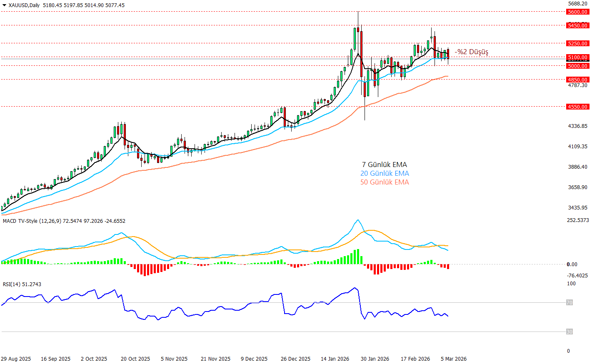Click the 4550.00 price level tag
The image size is (592, 364).
click(577, 107)
